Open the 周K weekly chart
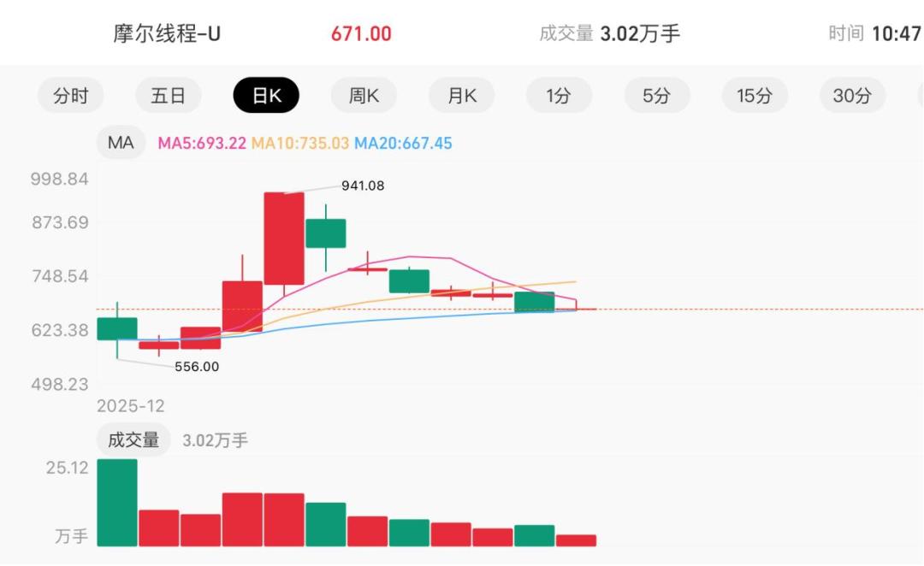The image size is (924, 566). [364, 96]
